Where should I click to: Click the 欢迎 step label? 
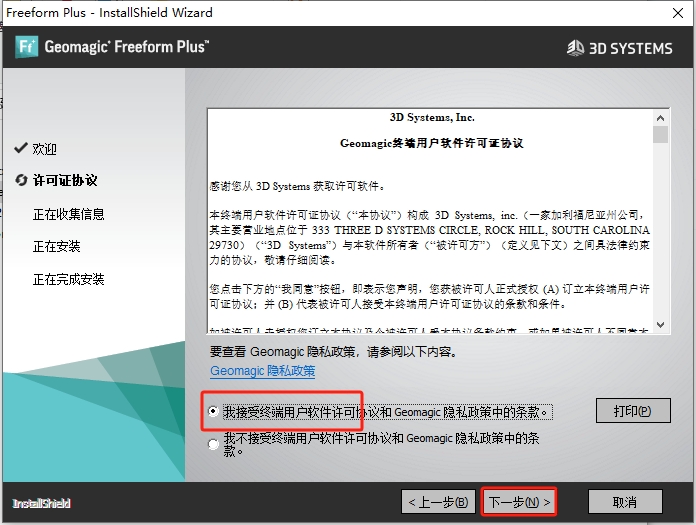(x=44, y=149)
